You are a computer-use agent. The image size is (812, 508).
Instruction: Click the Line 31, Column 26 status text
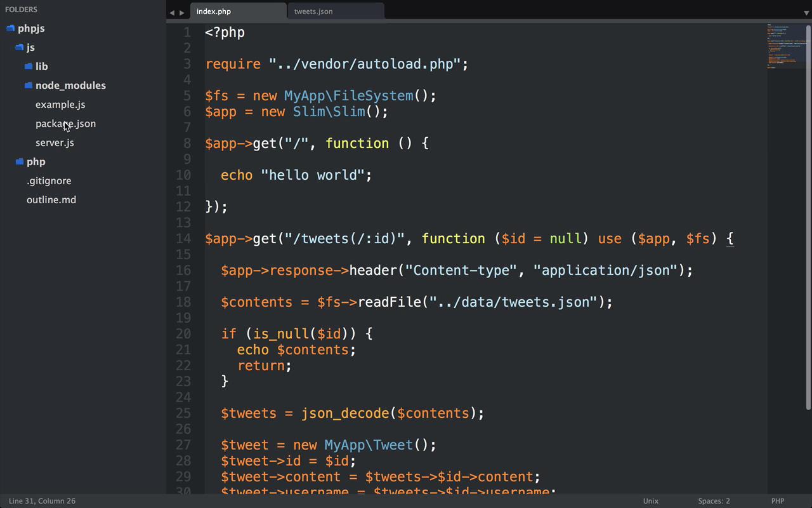42,501
